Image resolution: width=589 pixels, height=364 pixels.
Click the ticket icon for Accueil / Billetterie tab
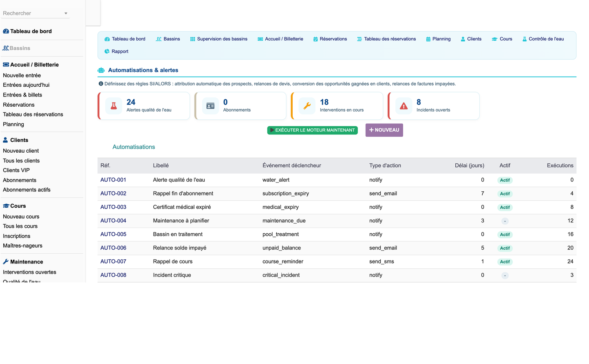260,39
